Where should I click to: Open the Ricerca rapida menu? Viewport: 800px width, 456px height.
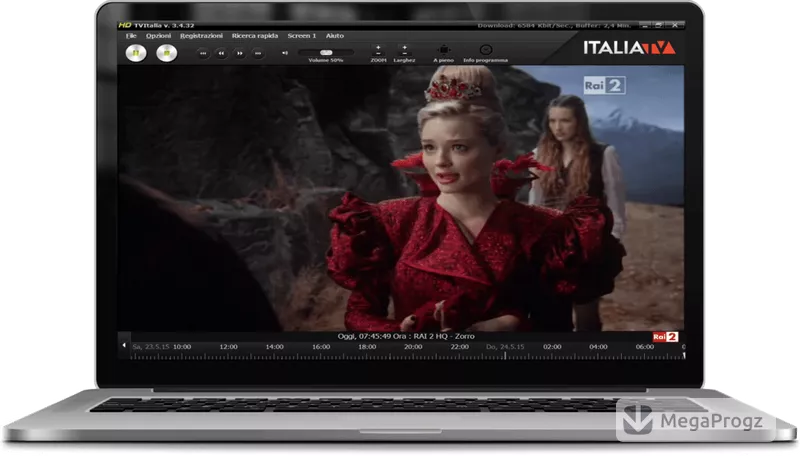coord(255,36)
